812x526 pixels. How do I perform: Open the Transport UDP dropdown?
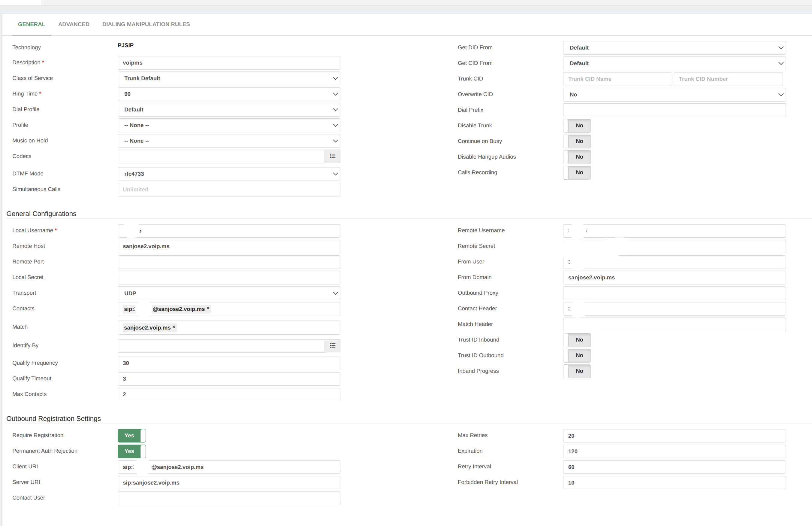pyautogui.click(x=228, y=293)
